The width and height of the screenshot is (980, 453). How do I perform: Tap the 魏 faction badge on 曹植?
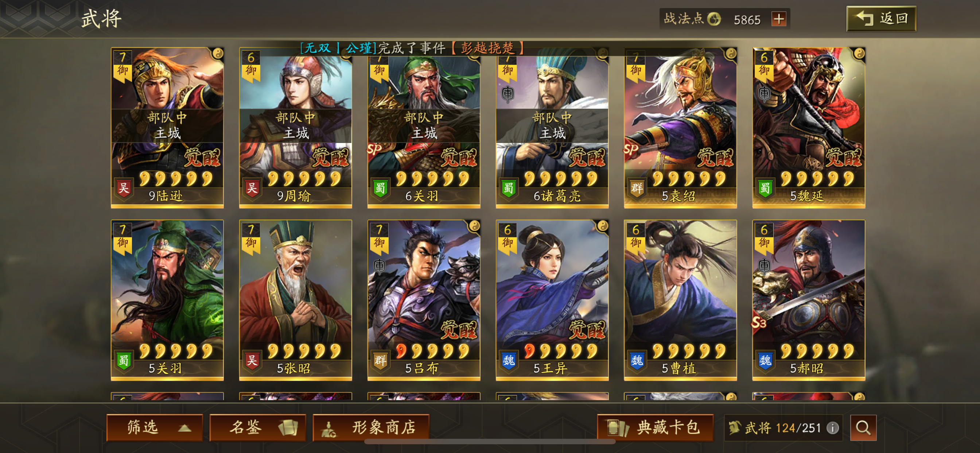[x=637, y=360]
